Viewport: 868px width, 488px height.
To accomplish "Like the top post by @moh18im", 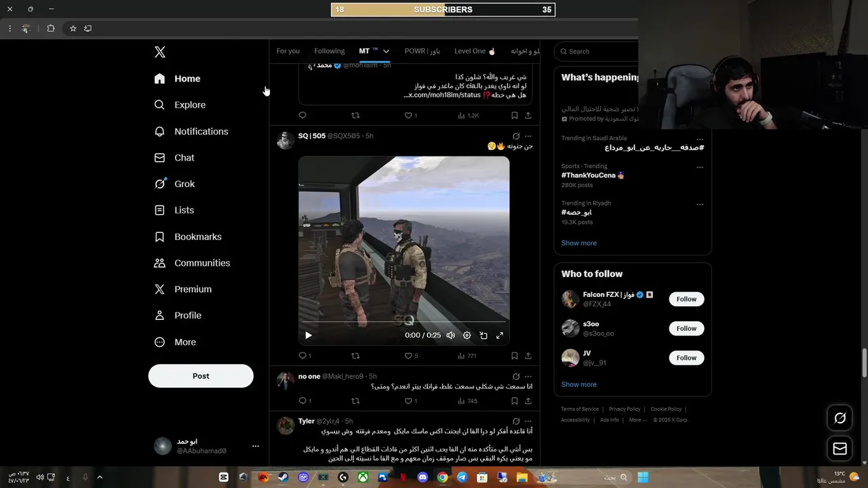I will point(408,116).
